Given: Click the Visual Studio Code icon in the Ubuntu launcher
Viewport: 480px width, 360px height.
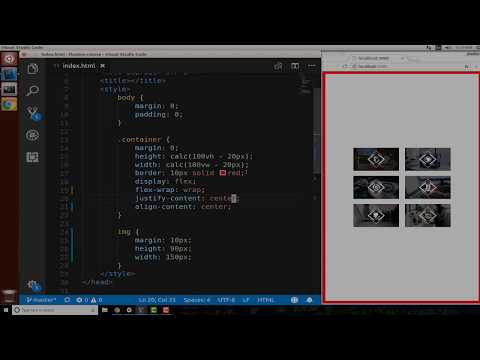Looking at the screenshot, I should [x=9, y=74].
